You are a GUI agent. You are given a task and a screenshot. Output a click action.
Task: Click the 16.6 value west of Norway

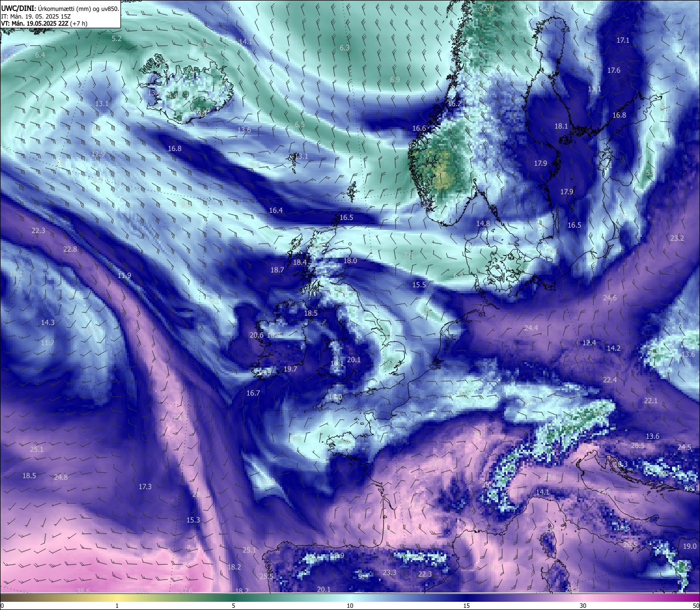click(419, 129)
